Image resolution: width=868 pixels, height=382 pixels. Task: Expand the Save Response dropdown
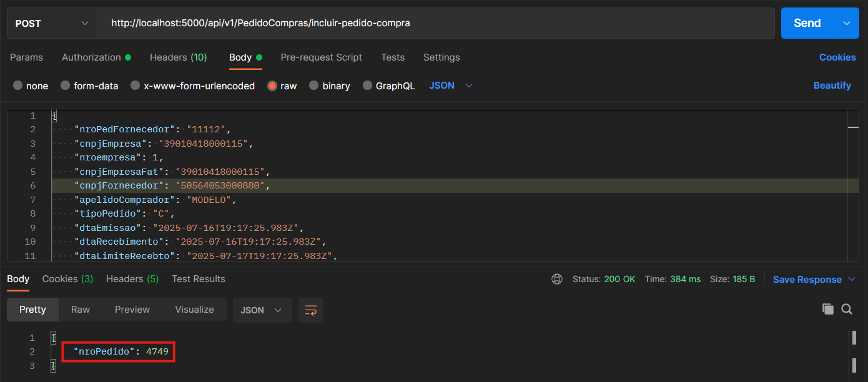click(x=814, y=280)
